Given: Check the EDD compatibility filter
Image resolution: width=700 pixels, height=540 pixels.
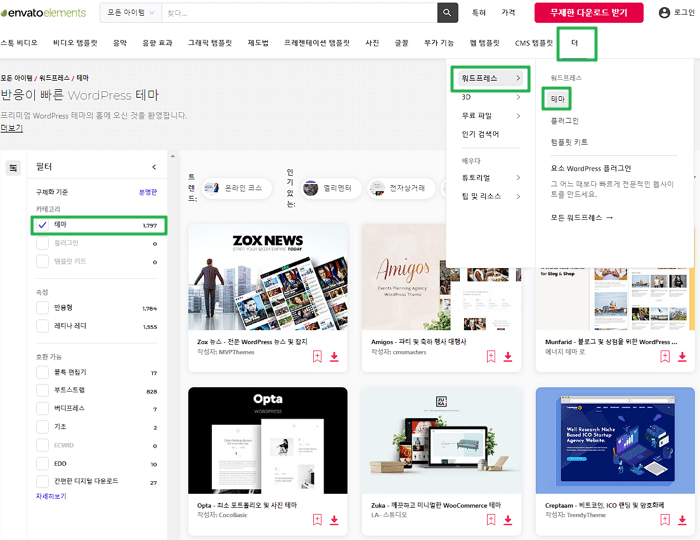Looking at the screenshot, I should pyautogui.click(x=42, y=464).
